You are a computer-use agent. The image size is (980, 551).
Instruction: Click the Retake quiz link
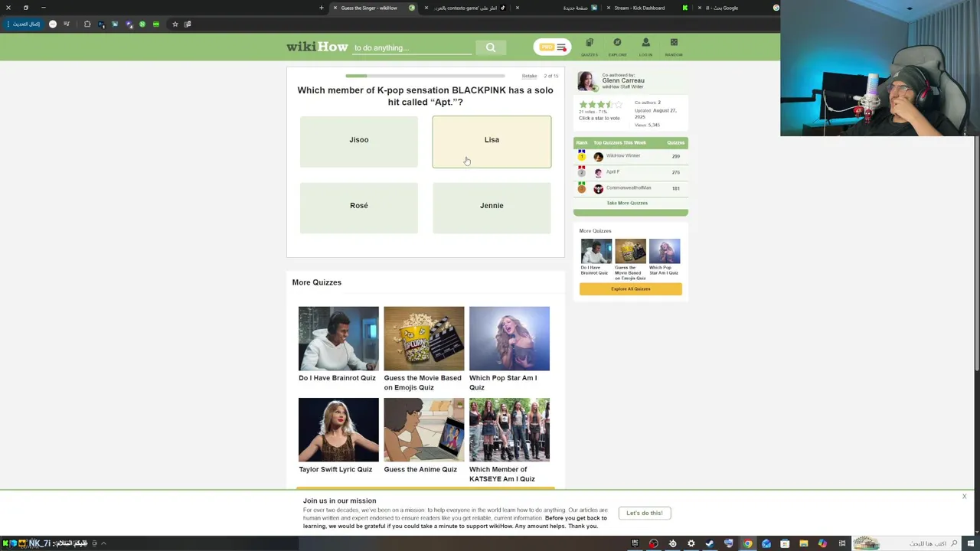(x=529, y=76)
